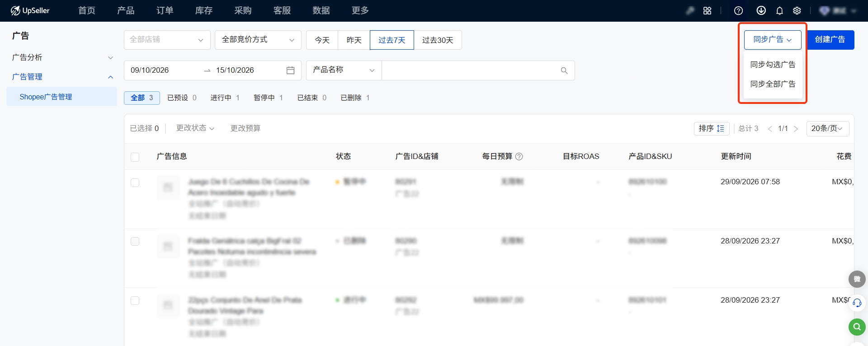Open the help question mark icon
The height and width of the screenshot is (346, 868).
click(739, 11)
